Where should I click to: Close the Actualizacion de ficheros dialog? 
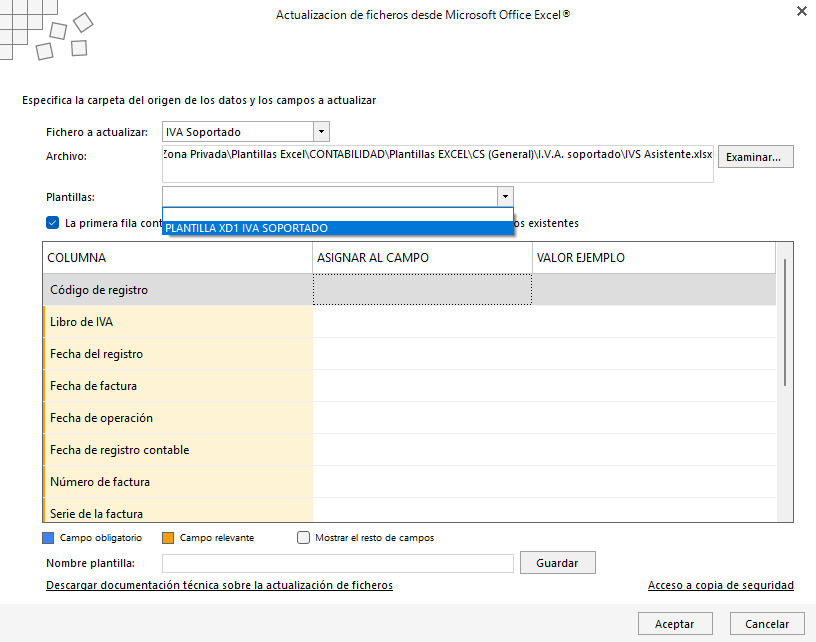[801, 11]
